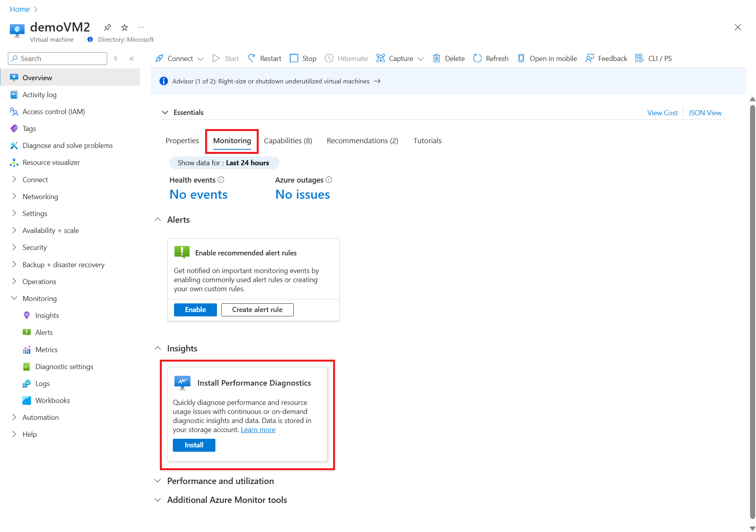This screenshot has width=756, height=532.
Task: Click the Install Performance Diagnostics button
Action: (194, 445)
